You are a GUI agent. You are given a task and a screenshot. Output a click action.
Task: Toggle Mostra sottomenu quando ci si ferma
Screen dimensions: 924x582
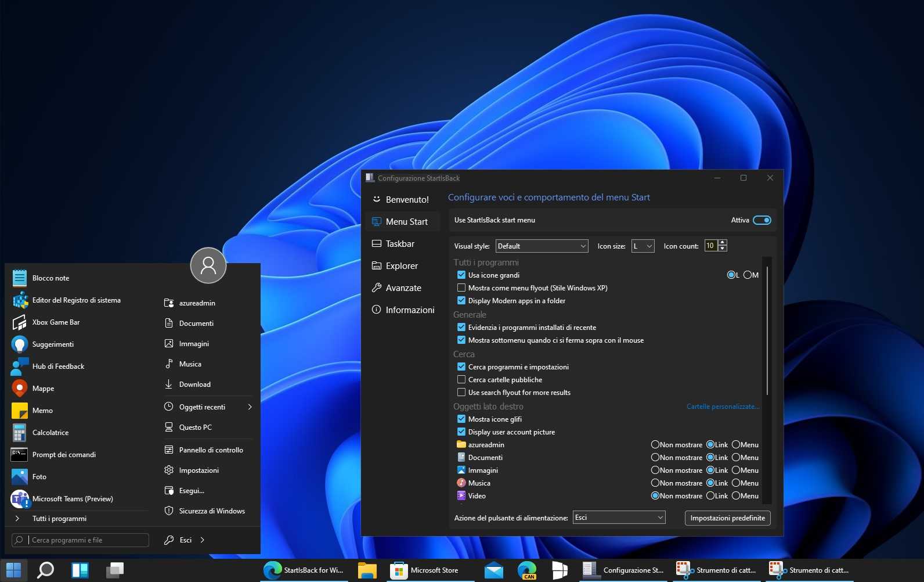461,340
